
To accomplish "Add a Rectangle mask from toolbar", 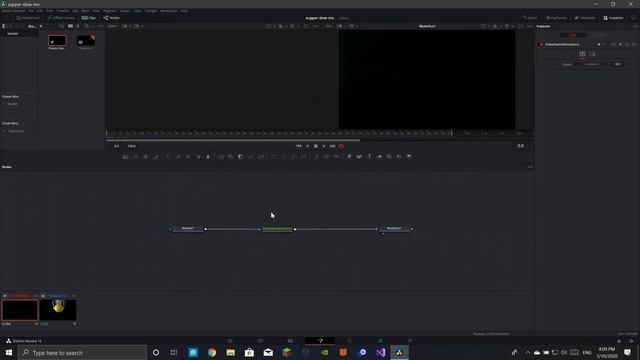I will 274,157.
